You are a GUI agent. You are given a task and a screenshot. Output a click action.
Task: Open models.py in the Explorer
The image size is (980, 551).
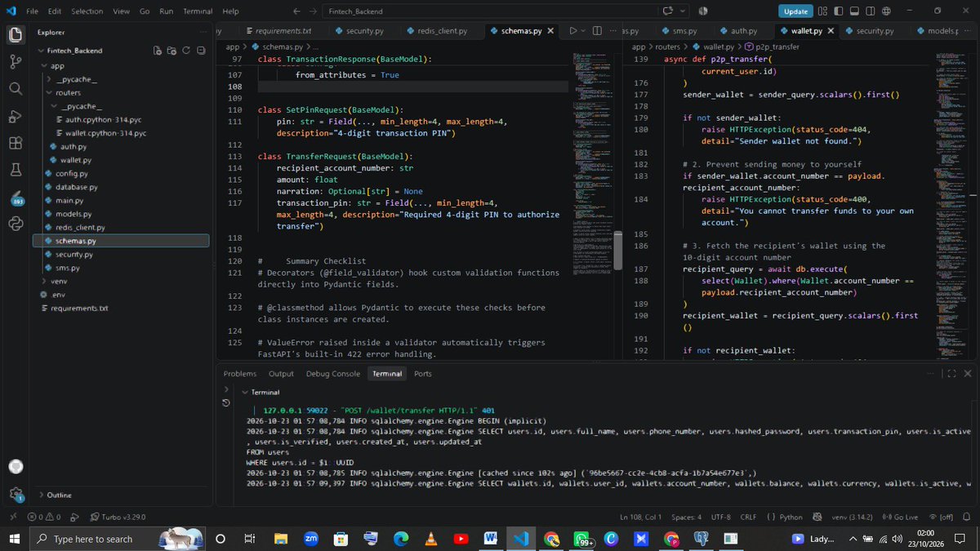click(73, 214)
